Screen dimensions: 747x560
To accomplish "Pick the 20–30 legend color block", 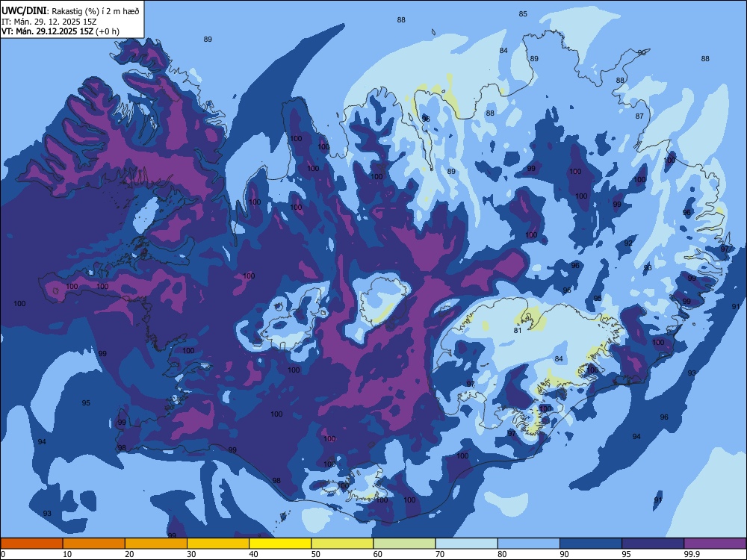I will click(156, 544).
